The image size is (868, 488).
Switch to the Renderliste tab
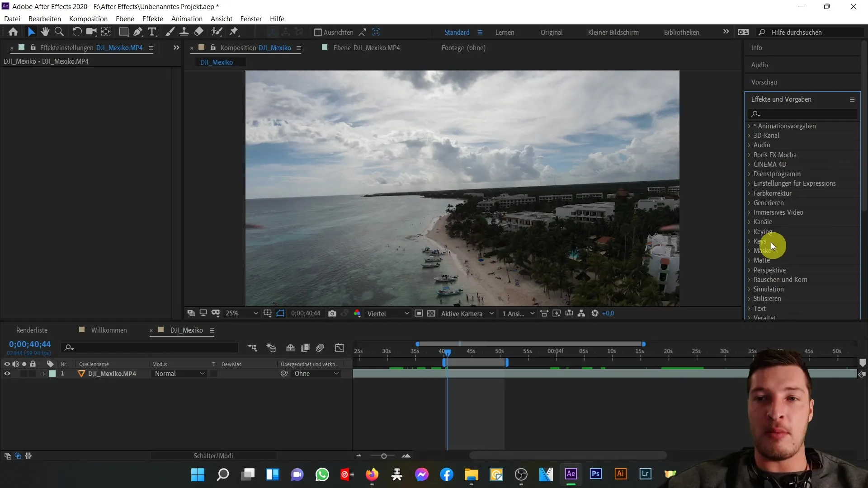[x=32, y=330]
